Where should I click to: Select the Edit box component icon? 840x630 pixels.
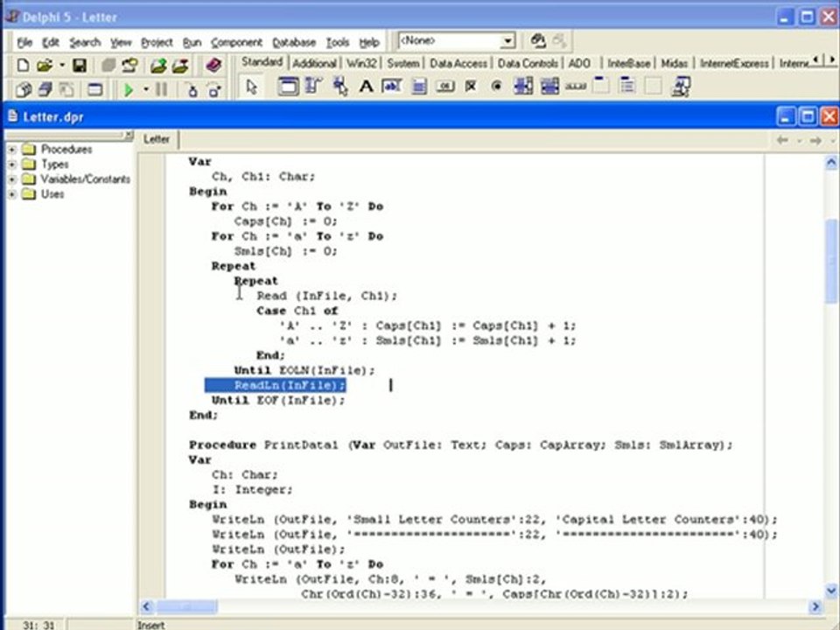[392, 87]
